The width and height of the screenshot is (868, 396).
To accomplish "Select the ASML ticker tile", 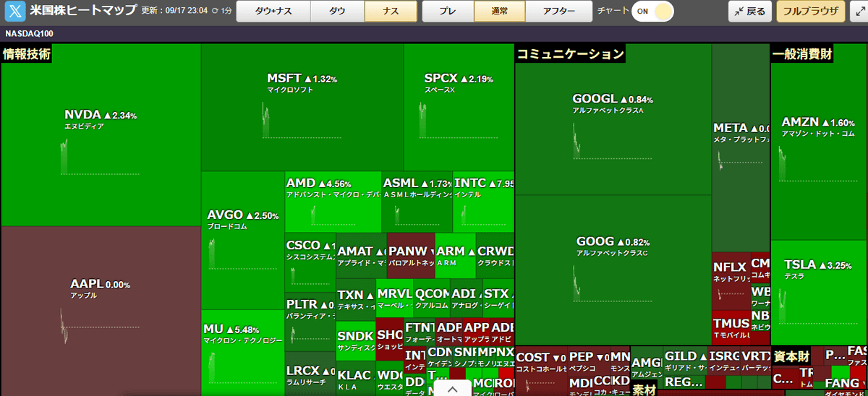I will pyautogui.click(x=417, y=202).
